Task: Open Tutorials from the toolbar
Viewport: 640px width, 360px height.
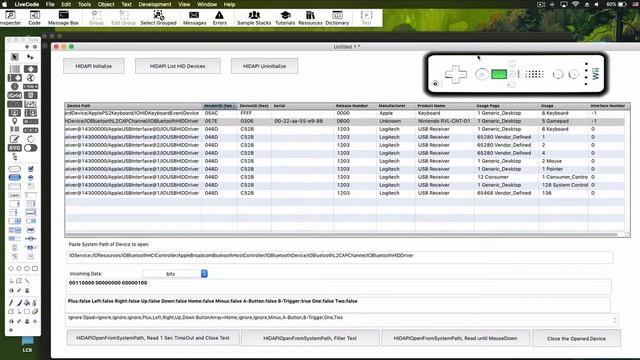Action: coord(285,18)
